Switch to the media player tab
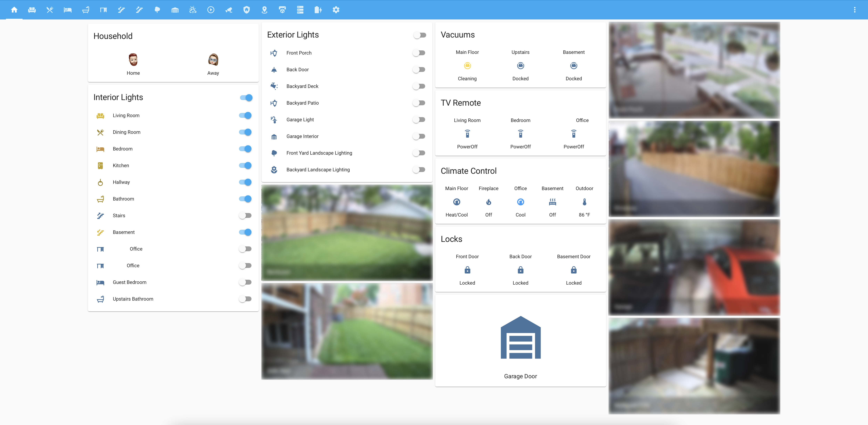868x425 pixels. point(211,10)
